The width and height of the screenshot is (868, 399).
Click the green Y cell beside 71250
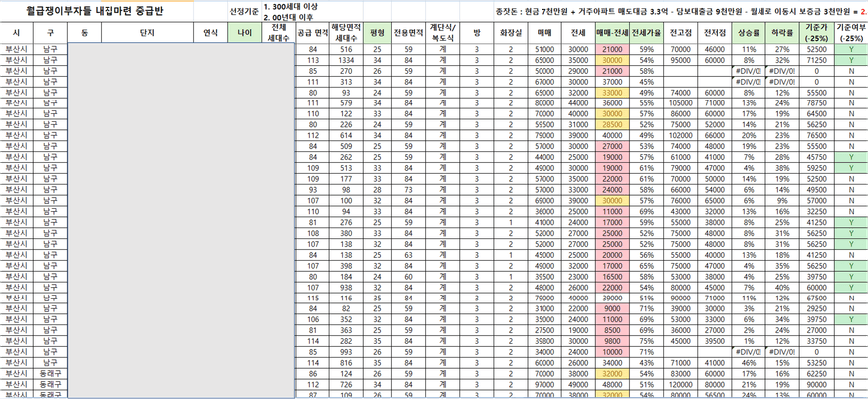coord(851,60)
